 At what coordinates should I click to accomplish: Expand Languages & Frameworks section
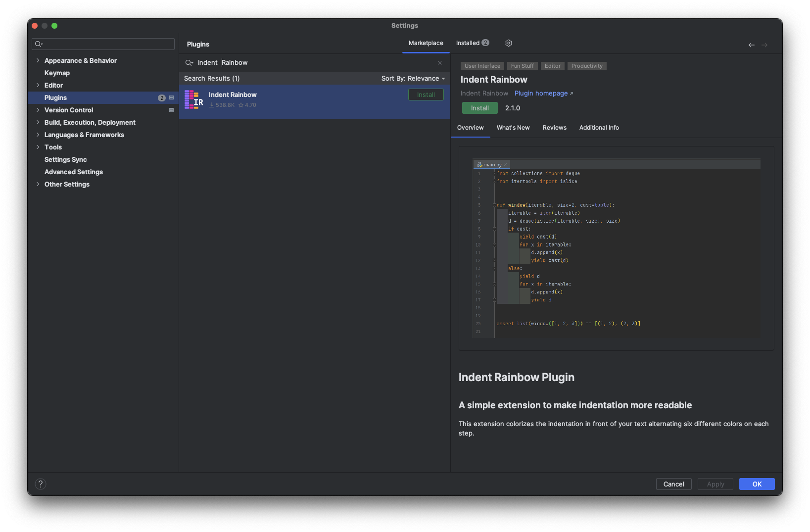tap(38, 135)
